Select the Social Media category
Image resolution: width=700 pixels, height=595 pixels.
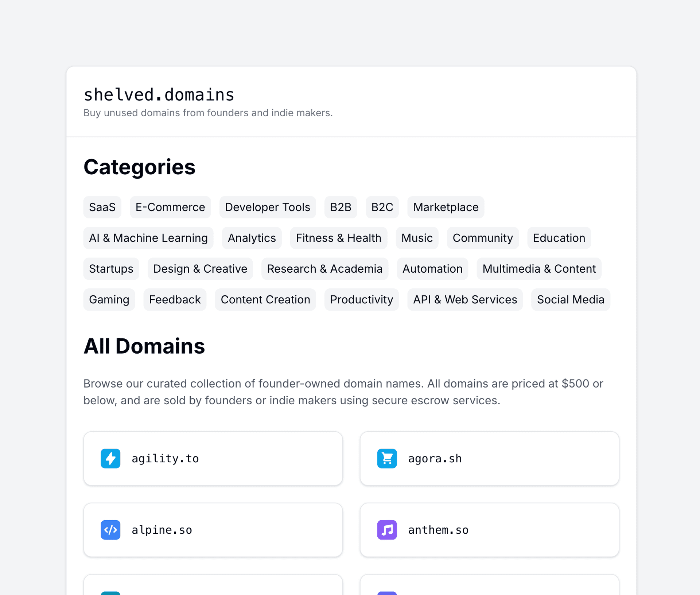coord(570,299)
